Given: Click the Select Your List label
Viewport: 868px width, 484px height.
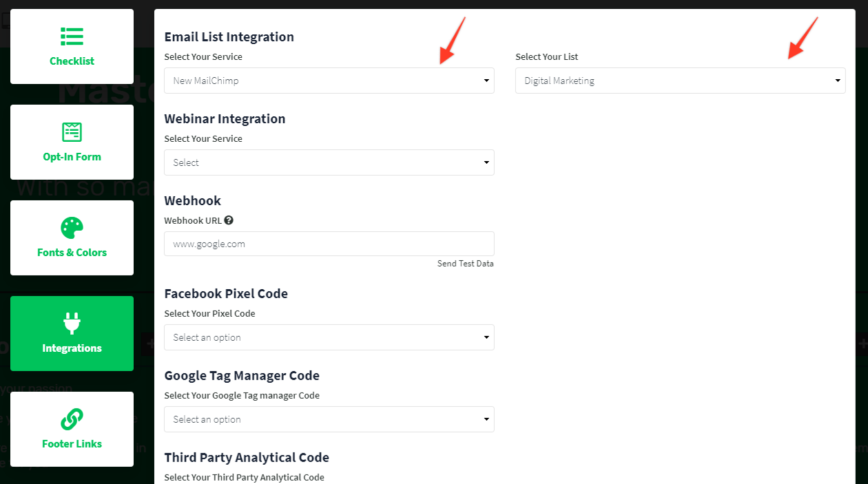Looking at the screenshot, I should pyautogui.click(x=547, y=57).
